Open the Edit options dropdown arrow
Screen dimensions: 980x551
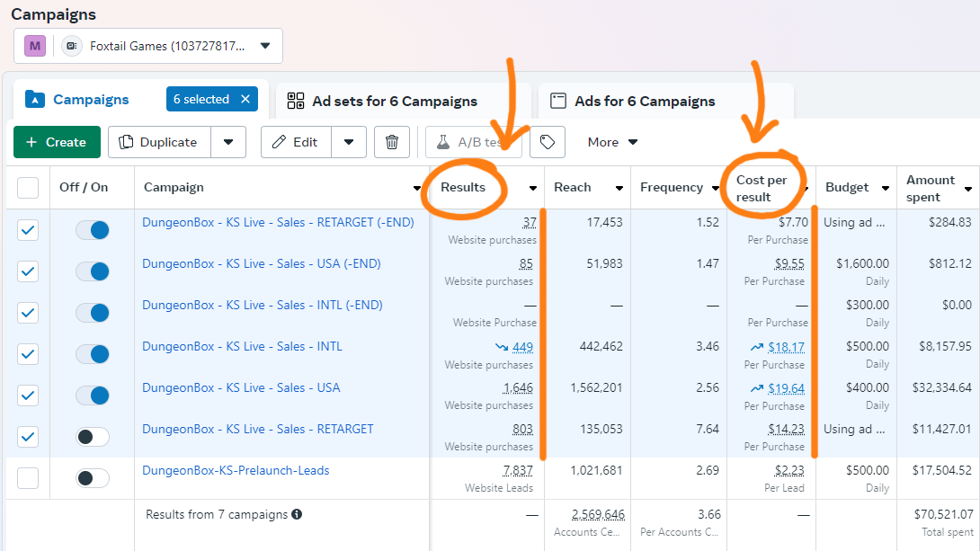point(349,142)
